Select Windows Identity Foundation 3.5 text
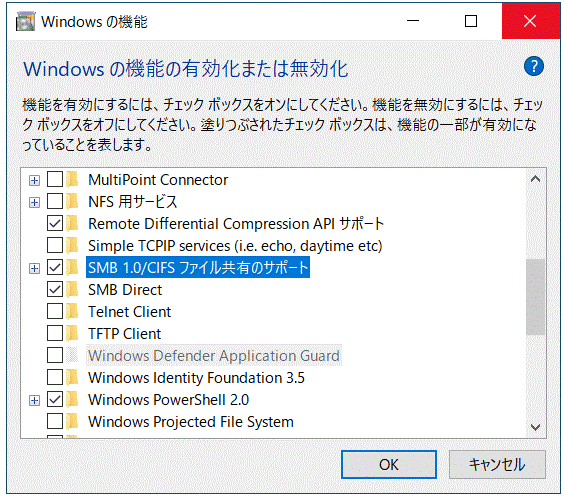This screenshot has height=497, width=566. point(196,378)
